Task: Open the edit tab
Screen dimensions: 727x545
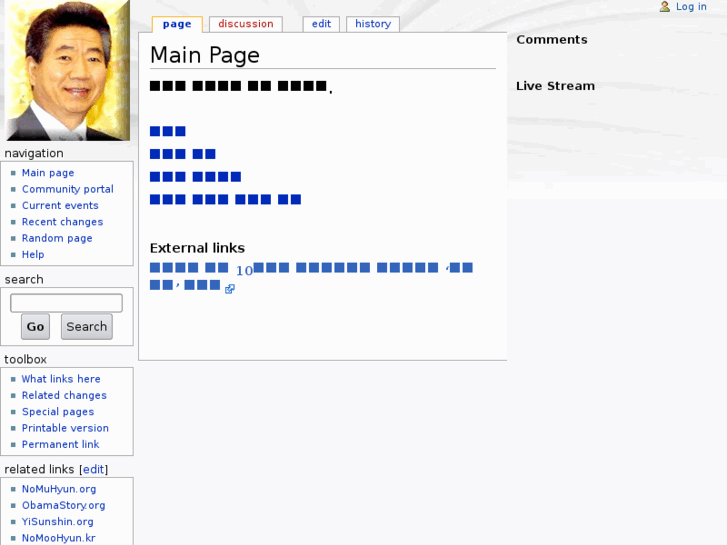Action: click(321, 24)
